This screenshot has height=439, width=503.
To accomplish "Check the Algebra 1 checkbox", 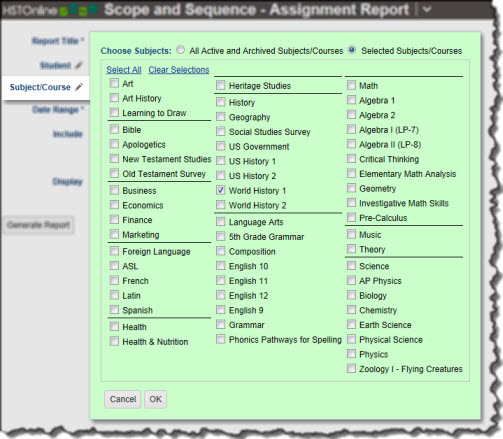I will point(351,100).
